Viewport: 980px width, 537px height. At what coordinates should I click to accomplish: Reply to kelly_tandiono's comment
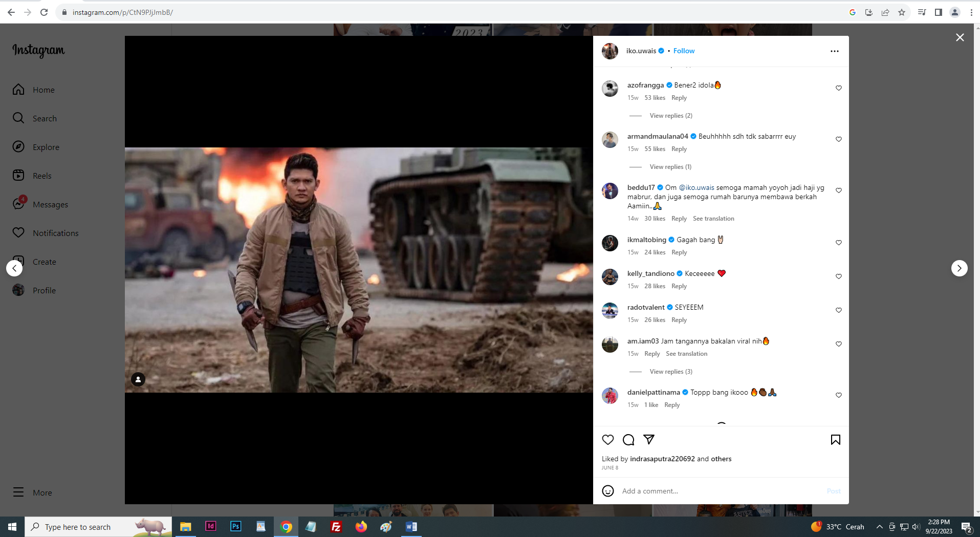pos(679,286)
